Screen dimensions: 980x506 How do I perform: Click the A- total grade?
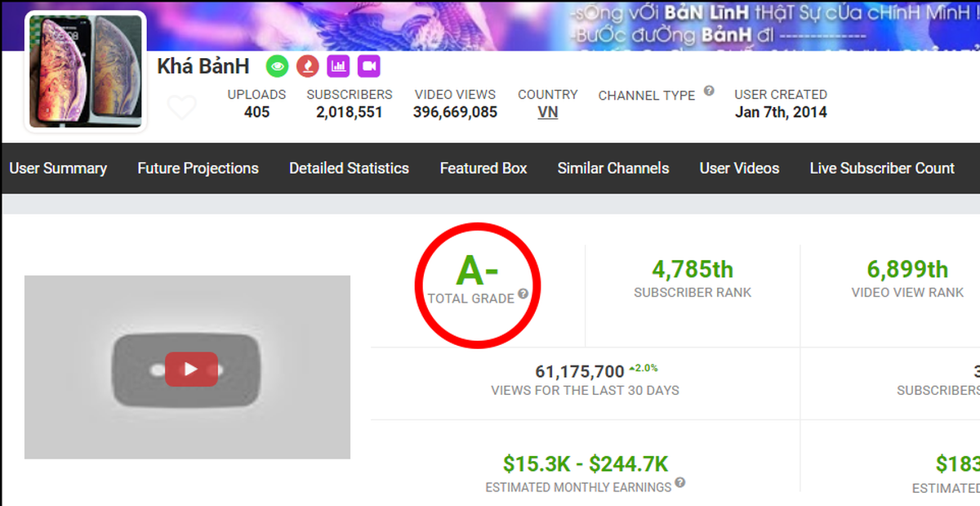(x=477, y=271)
